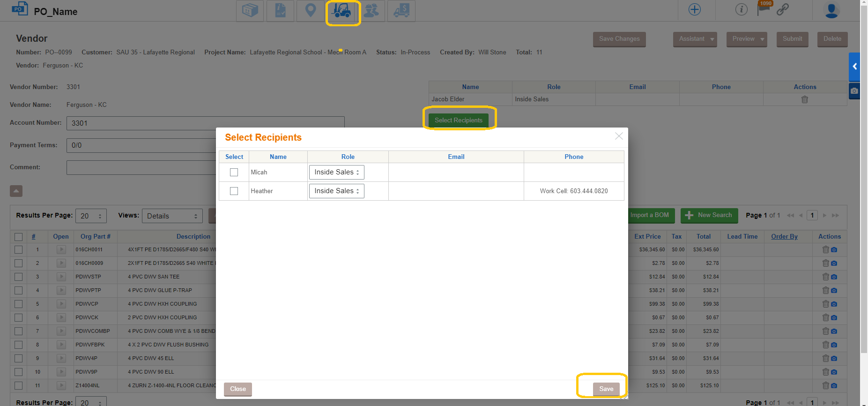The width and height of the screenshot is (868, 406).
Task: Open the Views Details dropdown
Action: tap(172, 216)
